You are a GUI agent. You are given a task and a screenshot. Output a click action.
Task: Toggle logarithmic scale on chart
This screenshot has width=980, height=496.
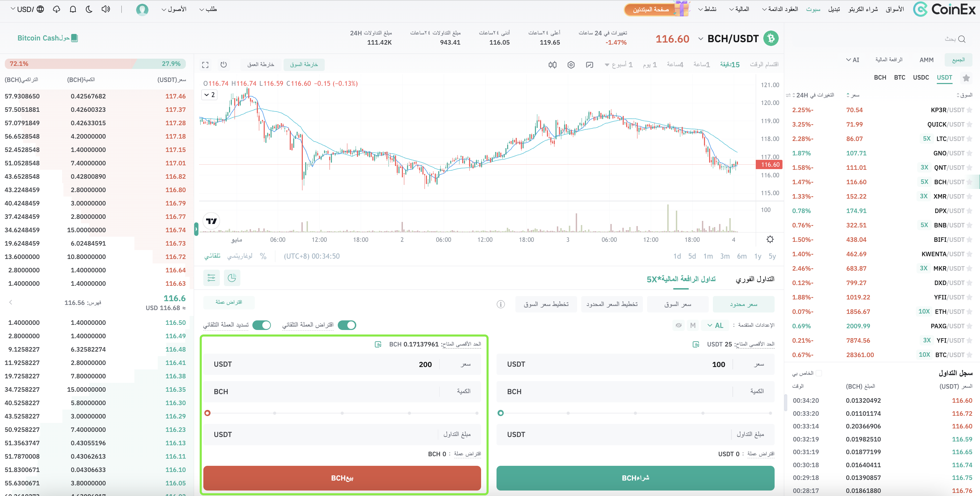239,256
